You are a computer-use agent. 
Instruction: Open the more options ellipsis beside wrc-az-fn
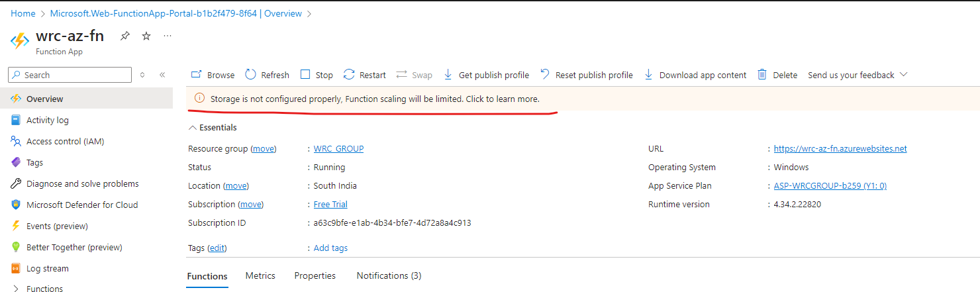tap(168, 36)
